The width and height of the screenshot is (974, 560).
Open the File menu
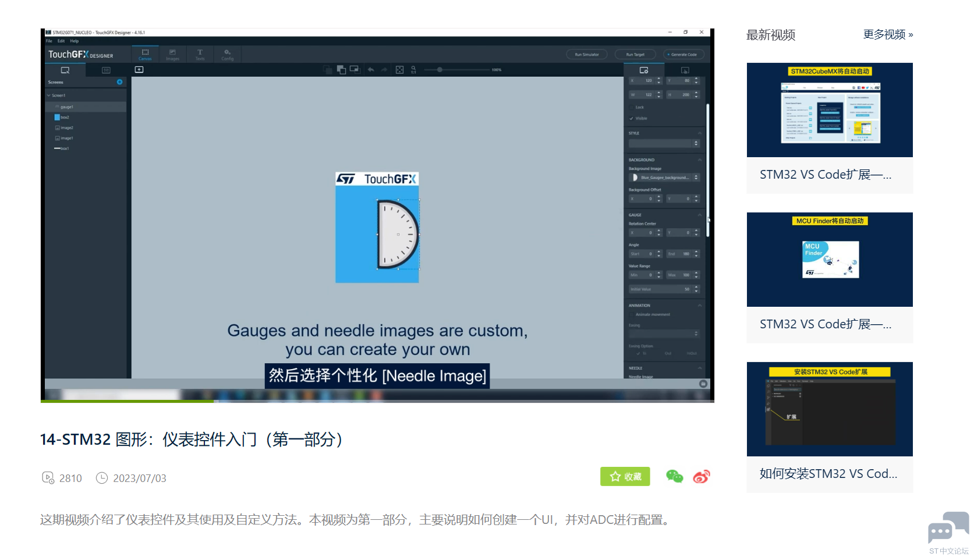pos(49,41)
